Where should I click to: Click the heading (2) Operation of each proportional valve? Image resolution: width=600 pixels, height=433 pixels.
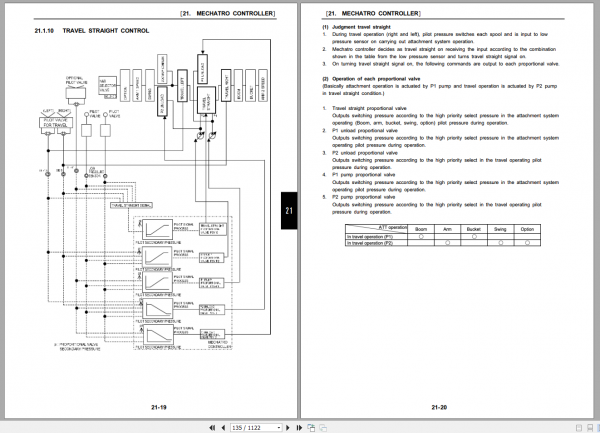(x=371, y=79)
